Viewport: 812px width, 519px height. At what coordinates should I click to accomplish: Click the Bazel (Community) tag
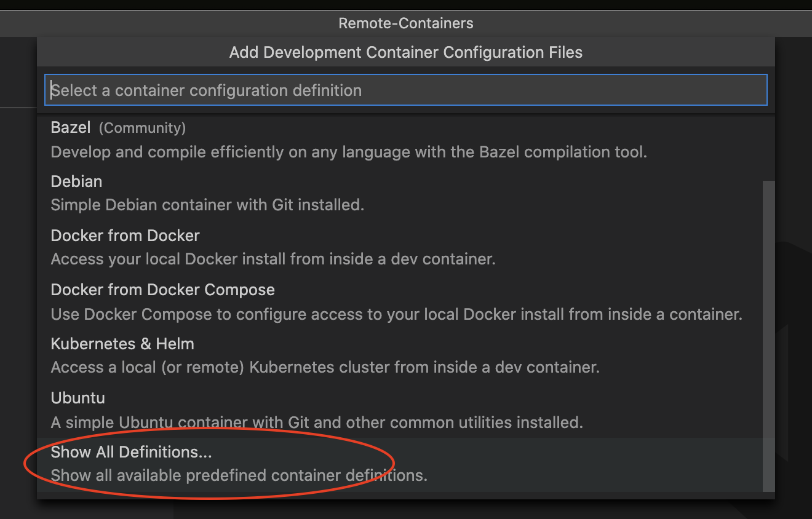142,128
